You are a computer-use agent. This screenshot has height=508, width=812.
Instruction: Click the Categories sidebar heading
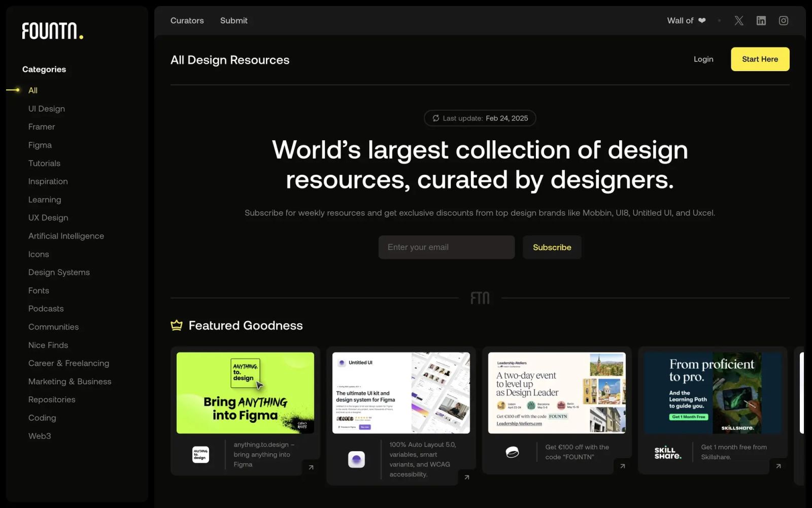pyautogui.click(x=44, y=70)
